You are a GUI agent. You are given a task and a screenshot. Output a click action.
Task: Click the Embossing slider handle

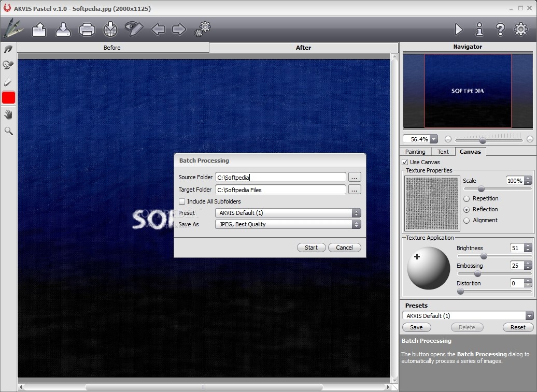pyautogui.click(x=477, y=273)
